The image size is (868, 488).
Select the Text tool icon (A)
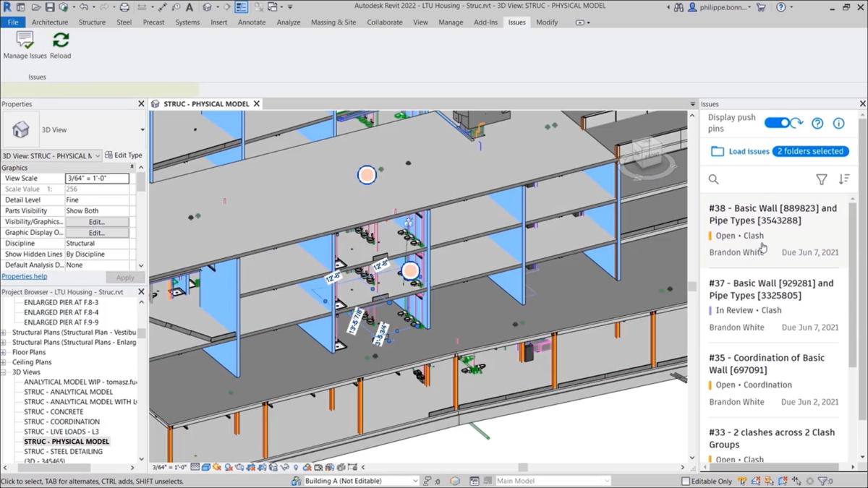[x=190, y=7]
